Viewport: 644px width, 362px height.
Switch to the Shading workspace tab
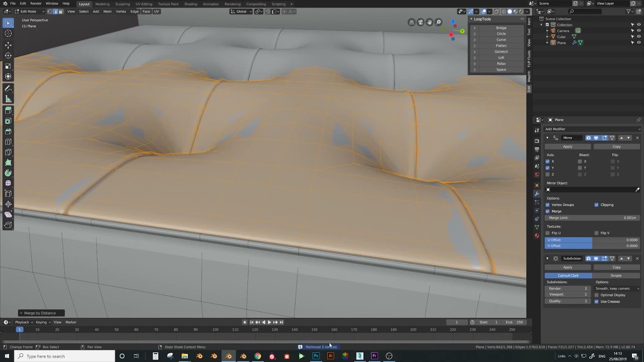[191, 4]
